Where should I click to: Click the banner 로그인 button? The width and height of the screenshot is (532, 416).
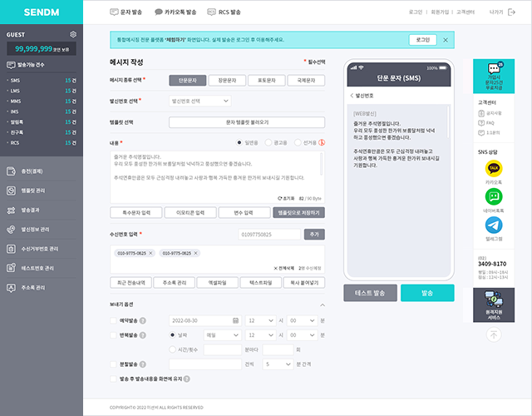pos(423,40)
